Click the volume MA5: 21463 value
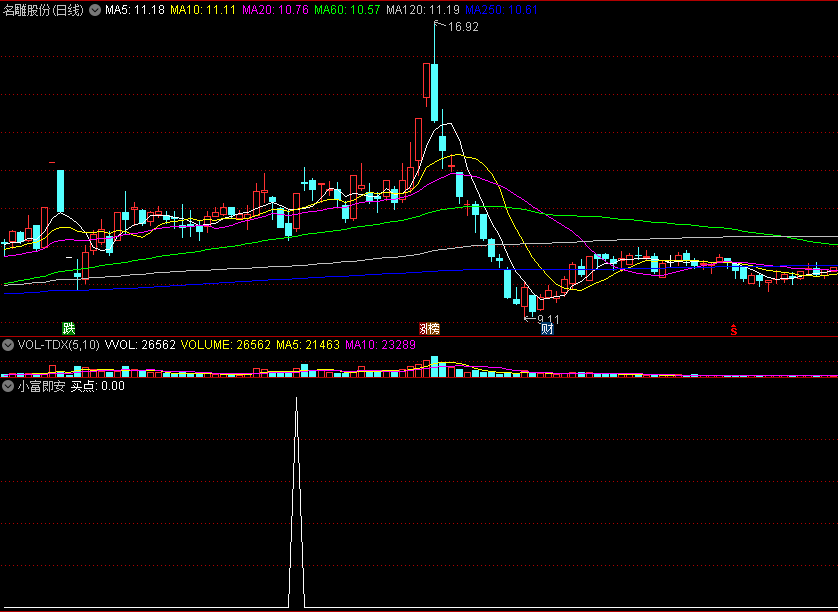The width and height of the screenshot is (838, 612). pyautogui.click(x=308, y=345)
